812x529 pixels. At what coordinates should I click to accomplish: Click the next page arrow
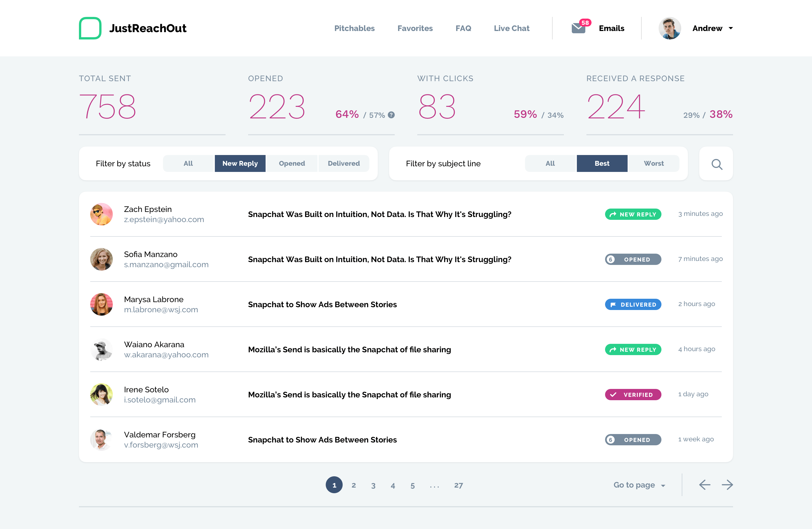(728, 485)
